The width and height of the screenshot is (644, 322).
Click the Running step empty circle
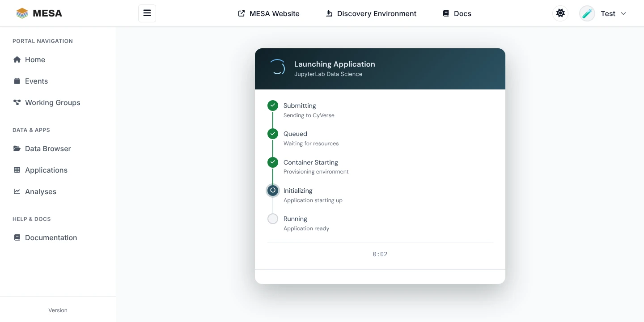point(273,219)
